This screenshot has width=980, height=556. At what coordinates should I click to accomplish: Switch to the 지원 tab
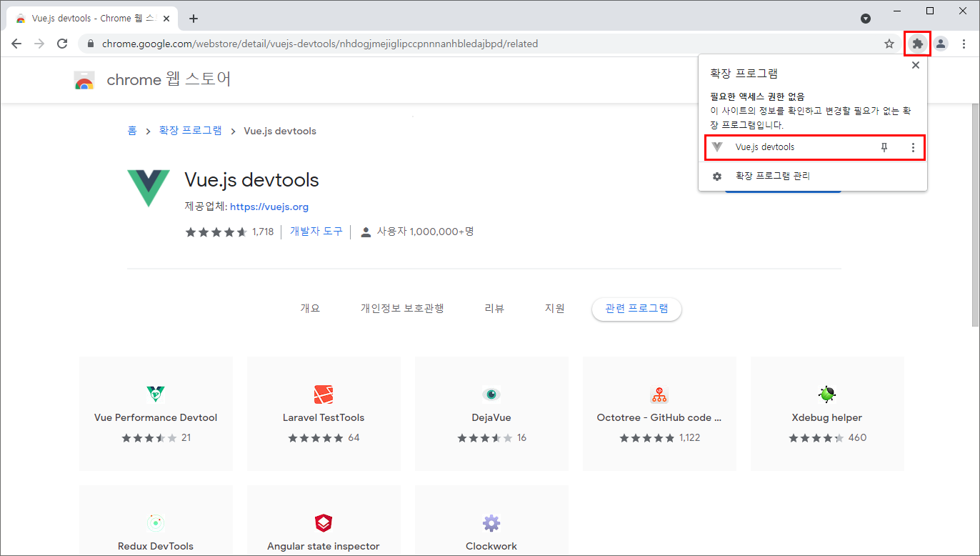coord(555,309)
